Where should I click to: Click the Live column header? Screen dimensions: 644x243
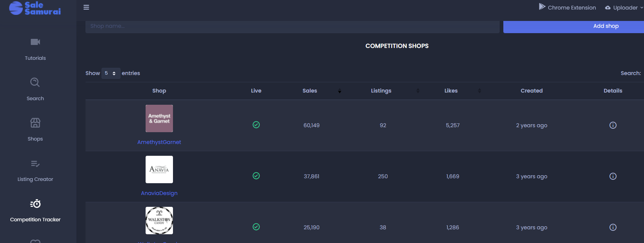[256, 91]
